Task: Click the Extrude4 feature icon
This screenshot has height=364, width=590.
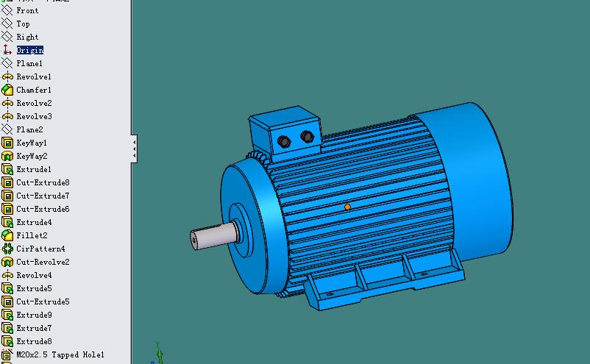Action: pyautogui.click(x=7, y=222)
